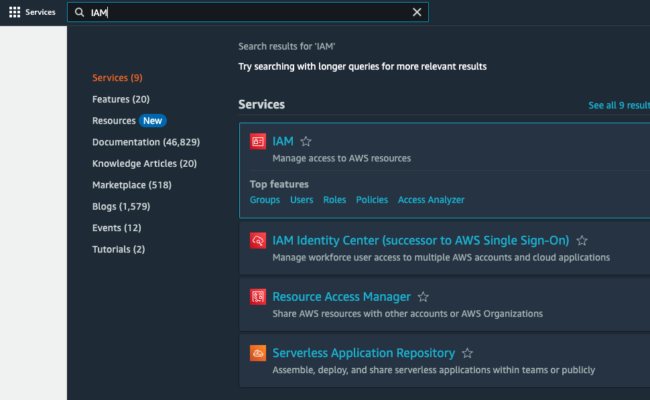
Task: Clear the search field with the X icon
Action: 417,12
